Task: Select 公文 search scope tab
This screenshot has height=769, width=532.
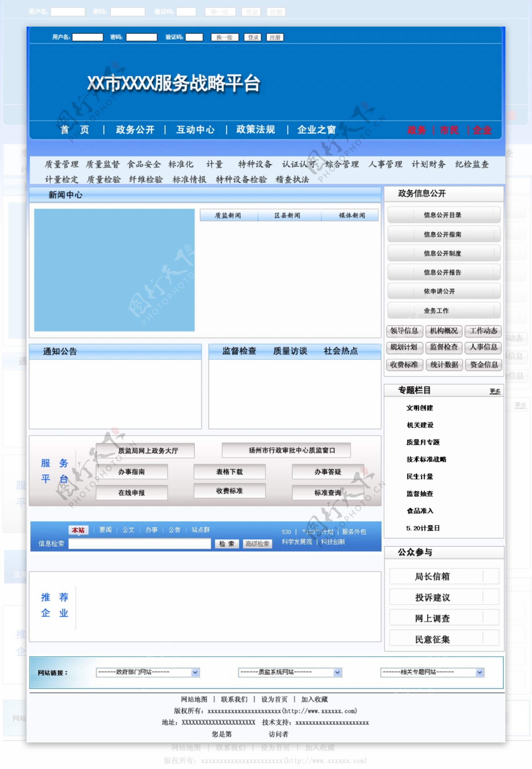Action: point(128,530)
